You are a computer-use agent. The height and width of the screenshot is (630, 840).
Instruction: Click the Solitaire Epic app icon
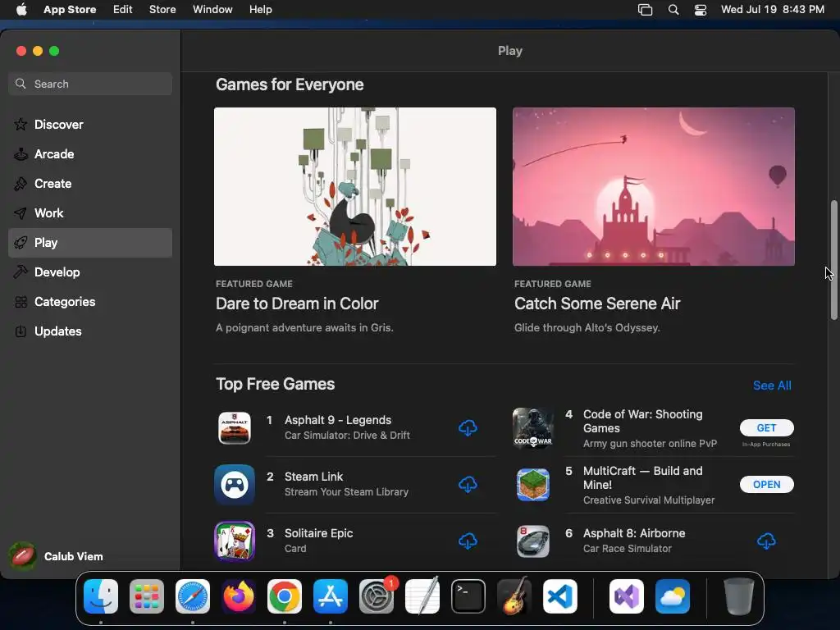click(x=234, y=541)
